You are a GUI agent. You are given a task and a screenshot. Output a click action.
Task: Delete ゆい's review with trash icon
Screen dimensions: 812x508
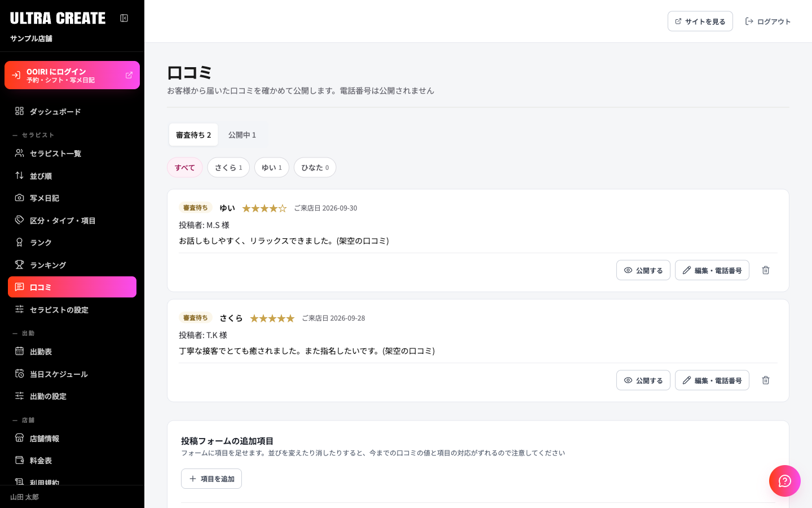pyautogui.click(x=766, y=270)
